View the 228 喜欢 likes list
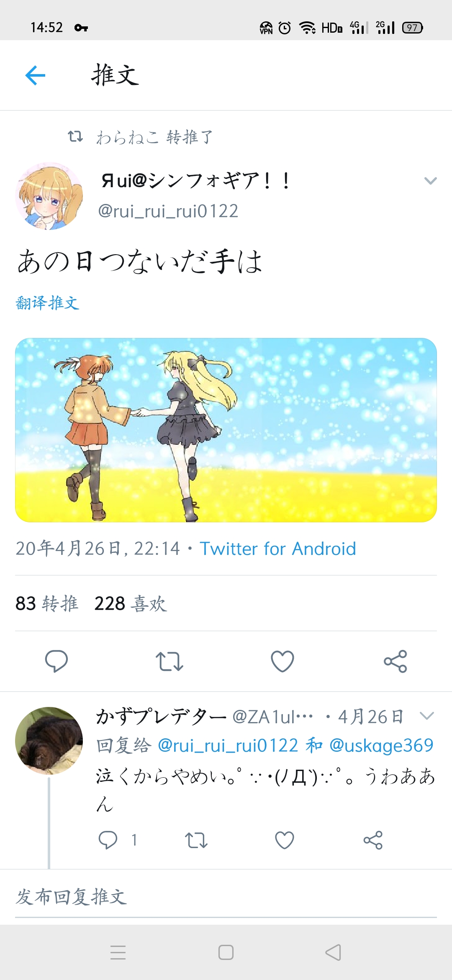The height and width of the screenshot is (980, 452). click(x=131, y=603)
